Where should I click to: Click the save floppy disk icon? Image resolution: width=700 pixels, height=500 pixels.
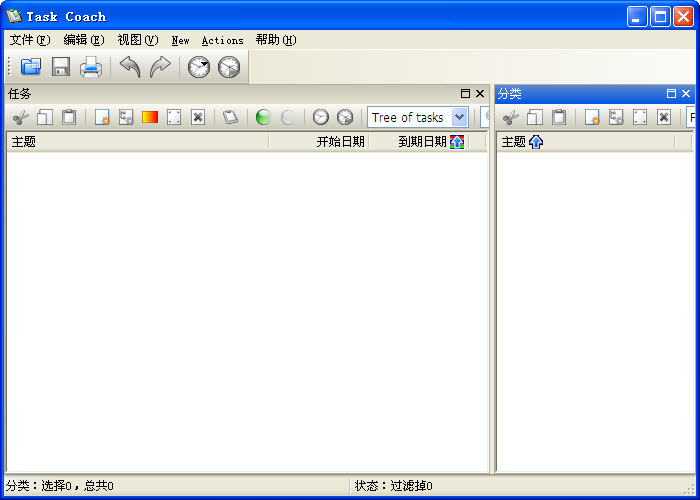(61, 67)
